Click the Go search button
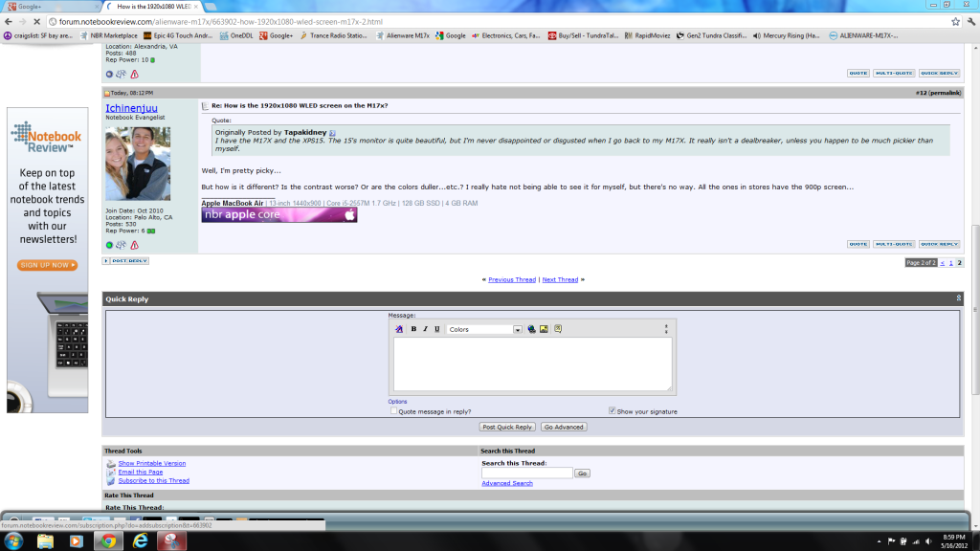 coord(582,474)
